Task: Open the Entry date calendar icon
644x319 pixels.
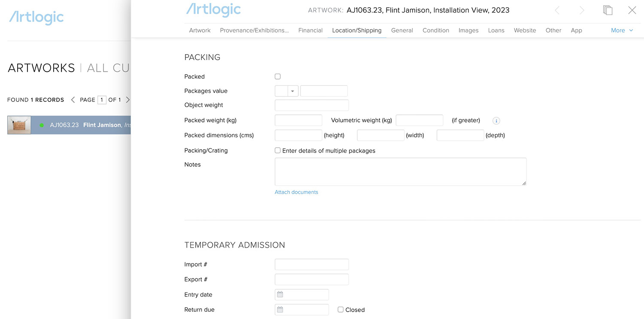Action: tap(280, 294)
